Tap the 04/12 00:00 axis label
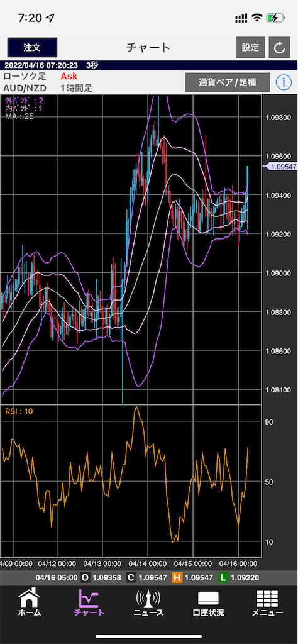 tap(57, 563)
